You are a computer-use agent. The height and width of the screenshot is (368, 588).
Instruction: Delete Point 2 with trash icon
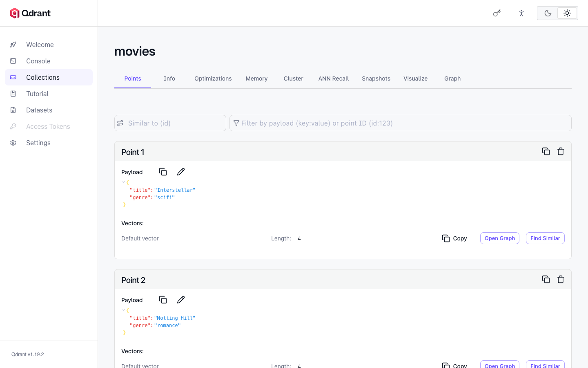[x=561, y=279]
